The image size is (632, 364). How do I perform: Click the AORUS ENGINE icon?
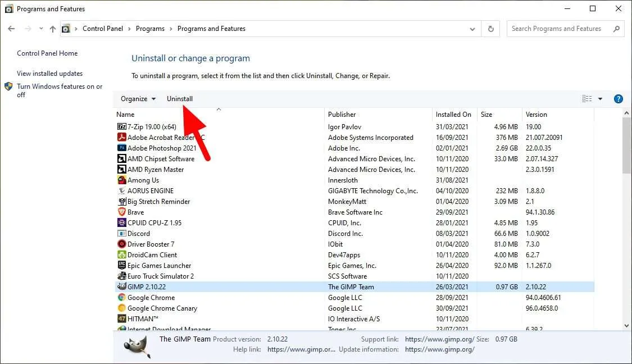point(121,190)
